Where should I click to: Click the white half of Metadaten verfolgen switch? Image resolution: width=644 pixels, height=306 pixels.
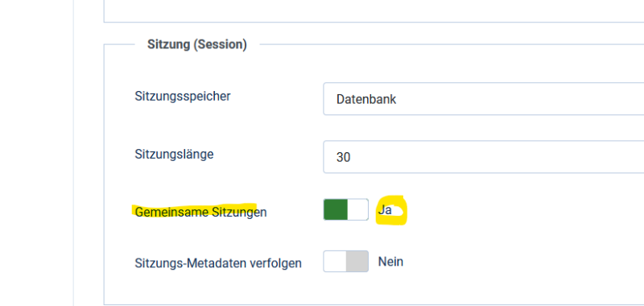335,261
